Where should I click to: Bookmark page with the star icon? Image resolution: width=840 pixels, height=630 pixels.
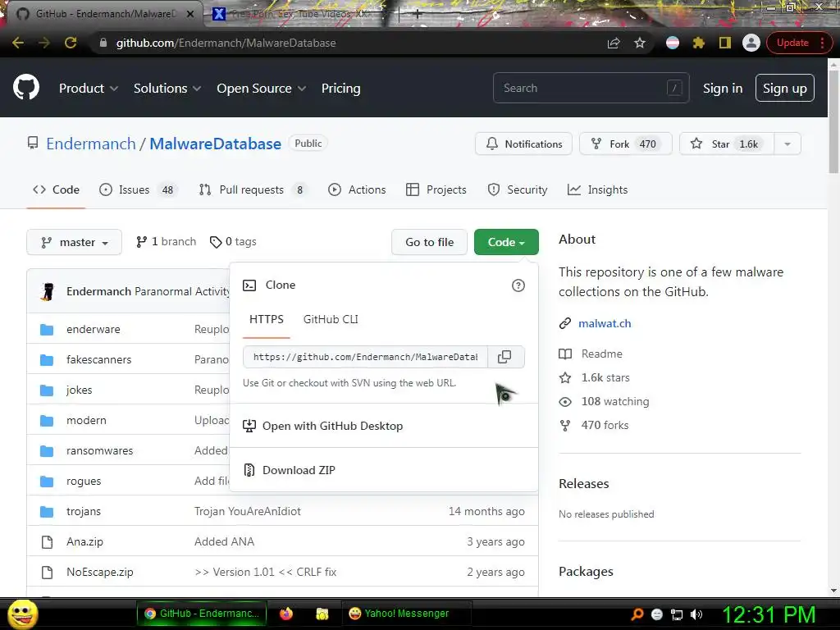[640, 43]
